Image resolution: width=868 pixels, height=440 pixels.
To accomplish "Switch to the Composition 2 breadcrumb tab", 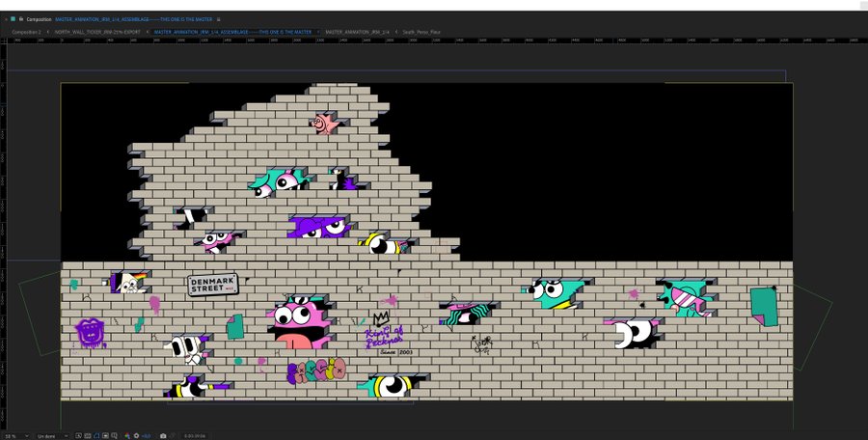I will [x=27, y=32].
